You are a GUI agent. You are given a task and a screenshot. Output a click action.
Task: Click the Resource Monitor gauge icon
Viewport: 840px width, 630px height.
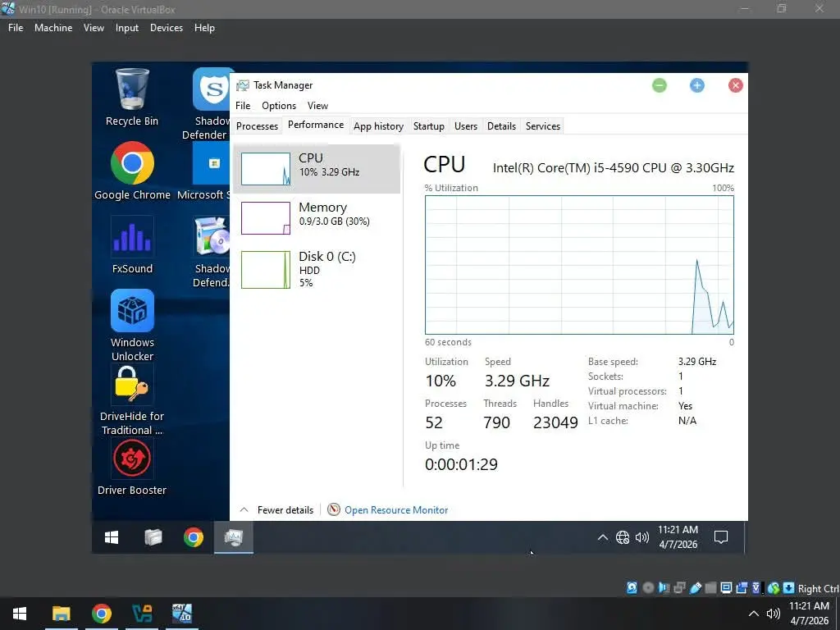[334, 509]
